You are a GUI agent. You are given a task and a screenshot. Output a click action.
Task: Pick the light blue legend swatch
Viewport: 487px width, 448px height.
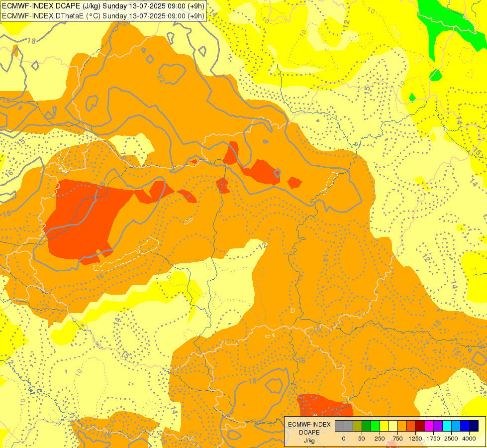456,426
